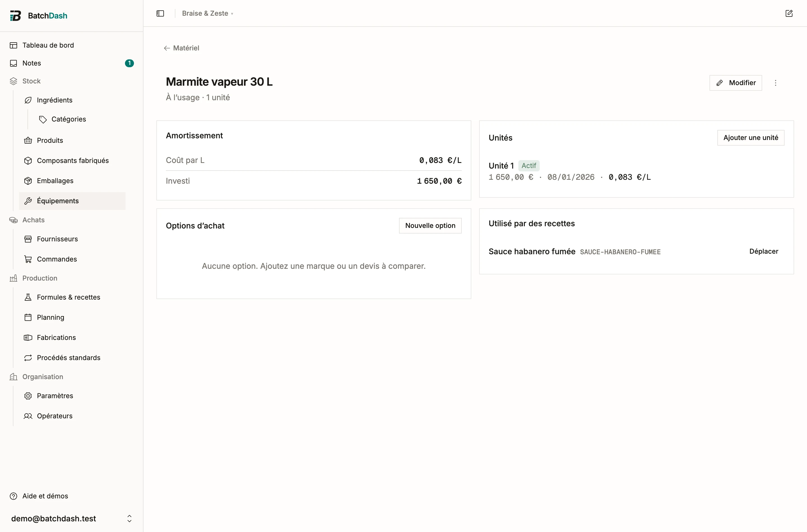Screen dimensions: 807x532
Task: Open Commandes in the sidebar
Action: 72,259
